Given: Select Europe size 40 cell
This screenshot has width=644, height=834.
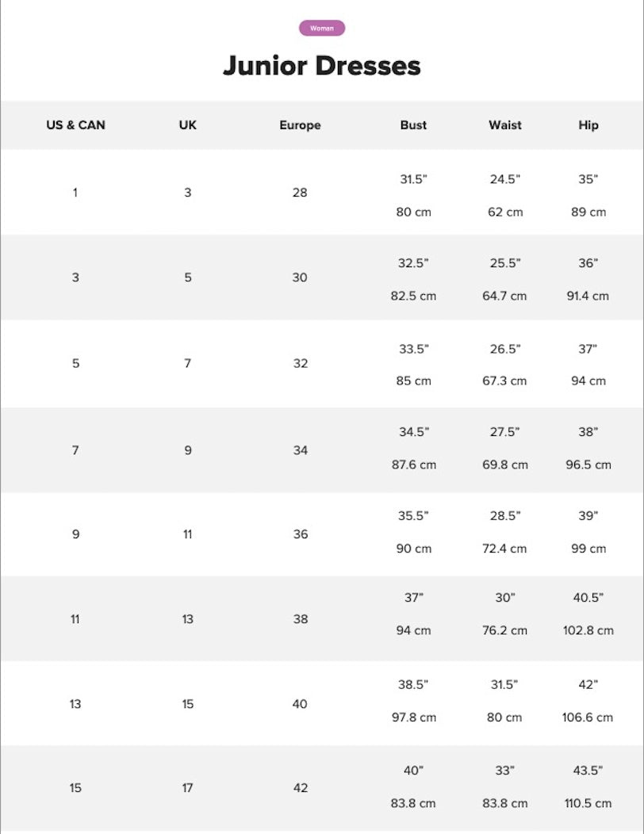Looking at the screenshot, I should [x=300, y=704].
